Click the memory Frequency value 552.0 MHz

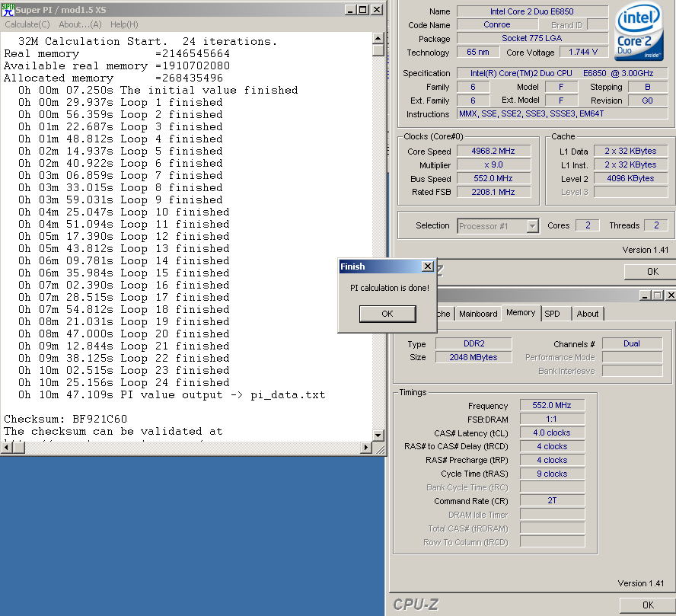552,405
